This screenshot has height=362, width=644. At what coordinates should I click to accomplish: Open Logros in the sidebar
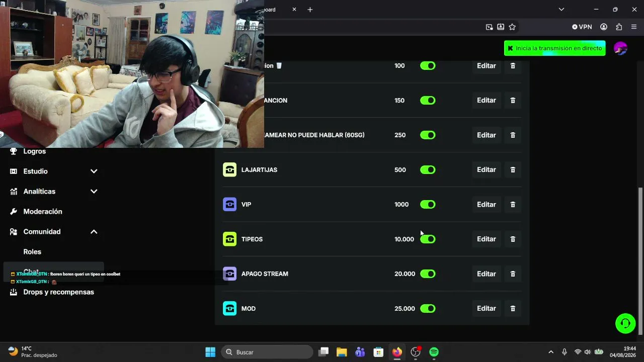(34, 151)
